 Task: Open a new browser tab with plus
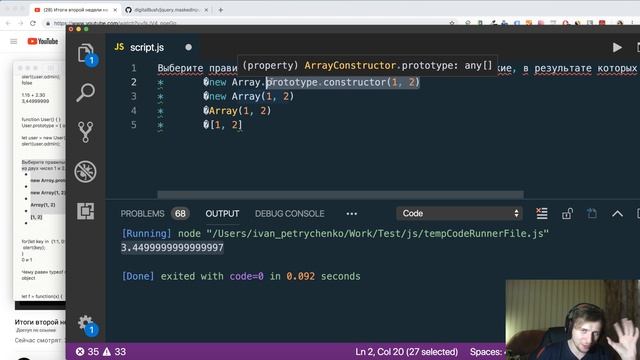coord(220,10)
